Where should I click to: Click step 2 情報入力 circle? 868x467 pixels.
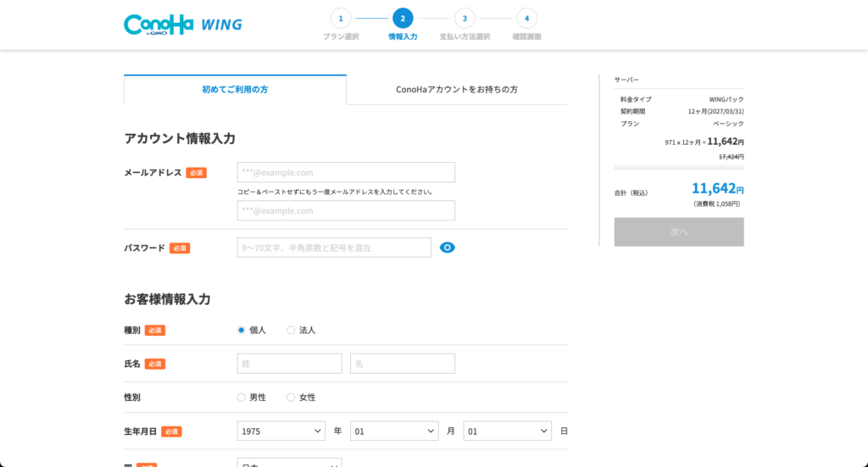(x=403, y=19)
